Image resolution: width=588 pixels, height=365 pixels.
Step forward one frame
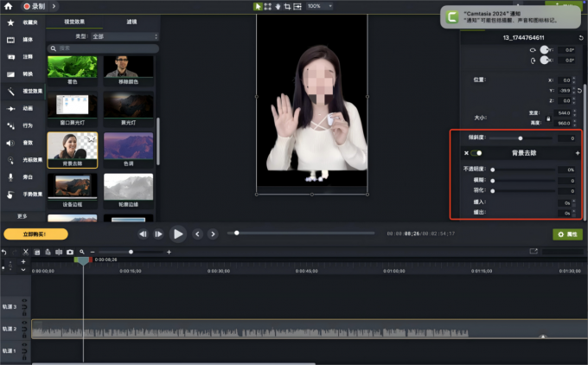(158, 234)
